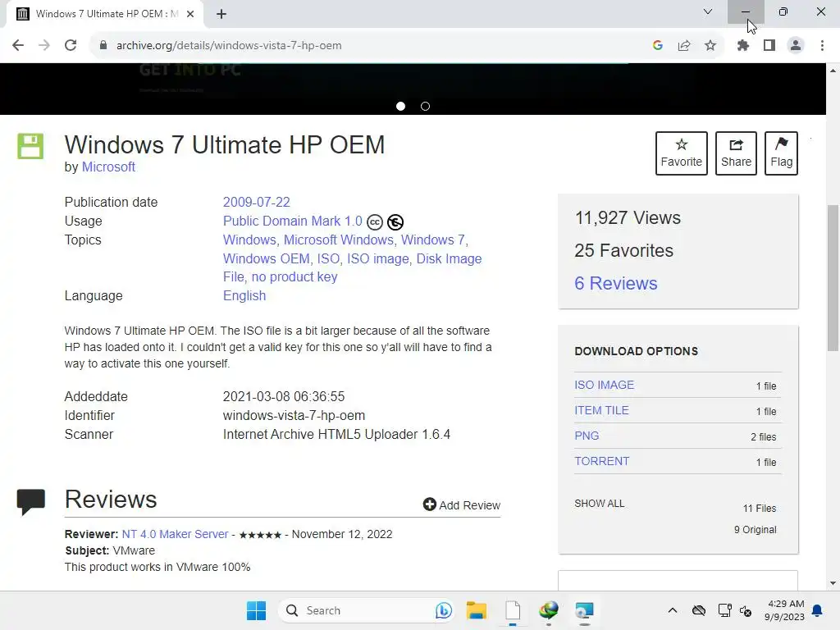The height and width of the screenshot is (630, 840).
Task: Click the browser forward arrow
Action: tap(44, 46)
